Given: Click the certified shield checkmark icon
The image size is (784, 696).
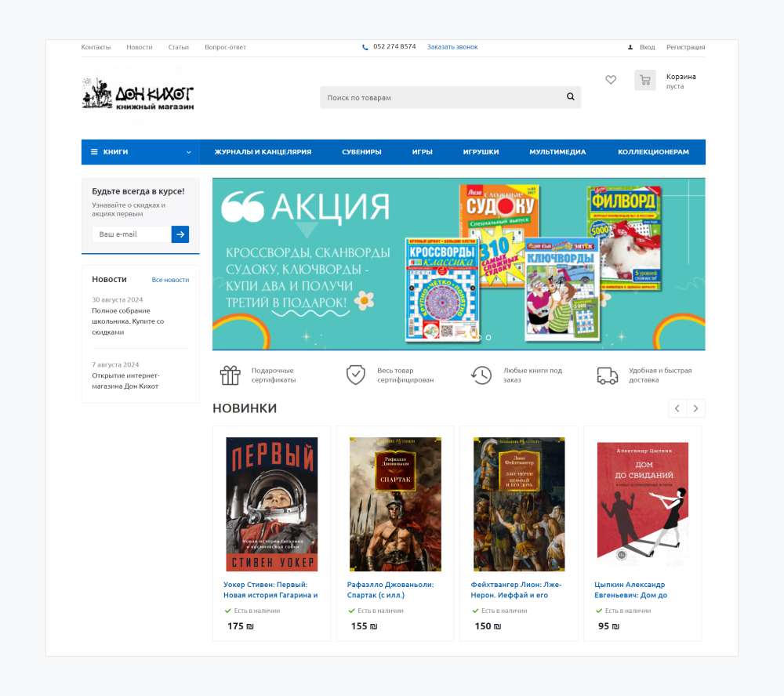Looking at the screenshot, I should click(356, 375).
